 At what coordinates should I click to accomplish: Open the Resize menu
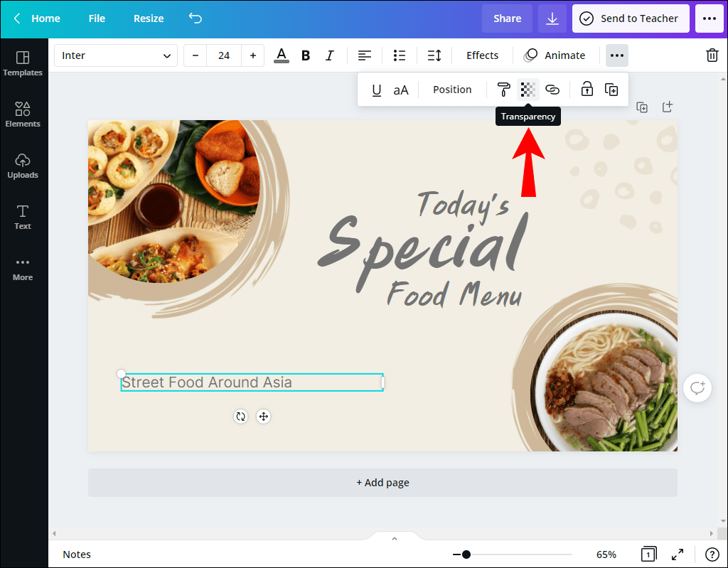[x=148, y=18]
